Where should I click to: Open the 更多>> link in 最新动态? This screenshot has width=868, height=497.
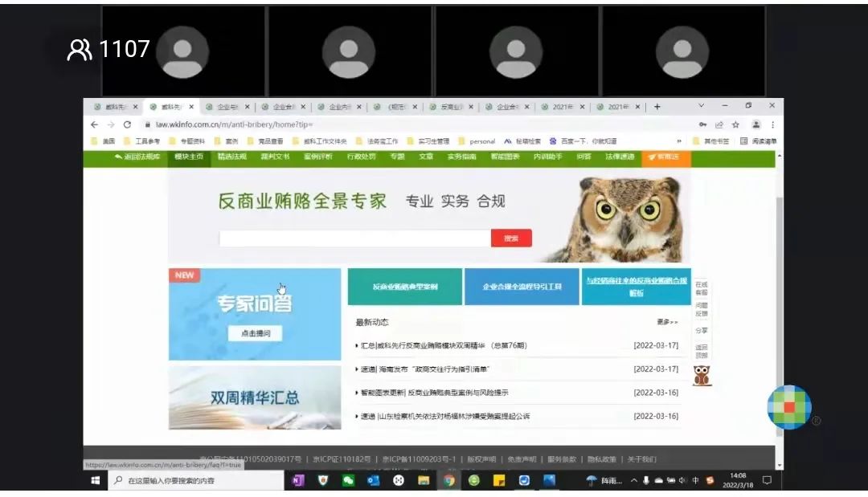667,322
